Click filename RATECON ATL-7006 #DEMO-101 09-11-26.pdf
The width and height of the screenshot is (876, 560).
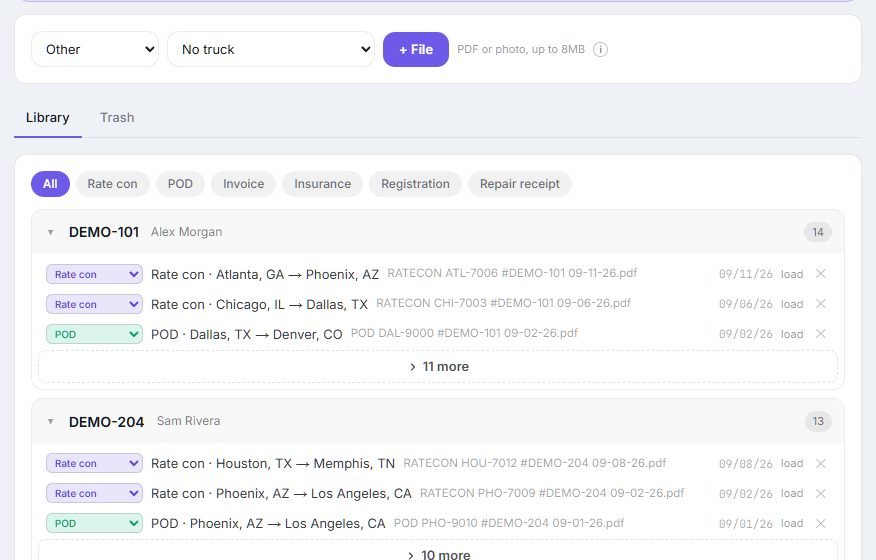(x=512, y=273)
